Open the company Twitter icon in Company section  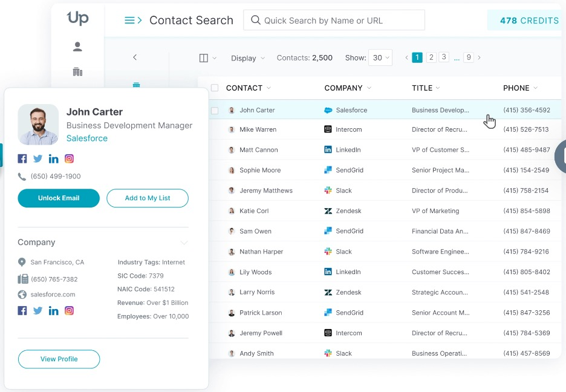click(x=37, y=310)
